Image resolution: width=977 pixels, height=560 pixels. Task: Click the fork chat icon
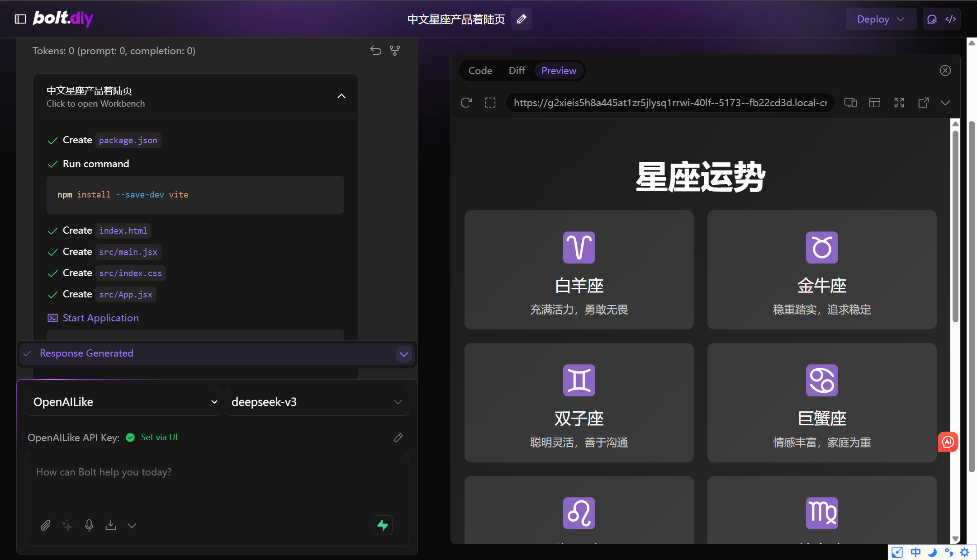pos(395,51)
